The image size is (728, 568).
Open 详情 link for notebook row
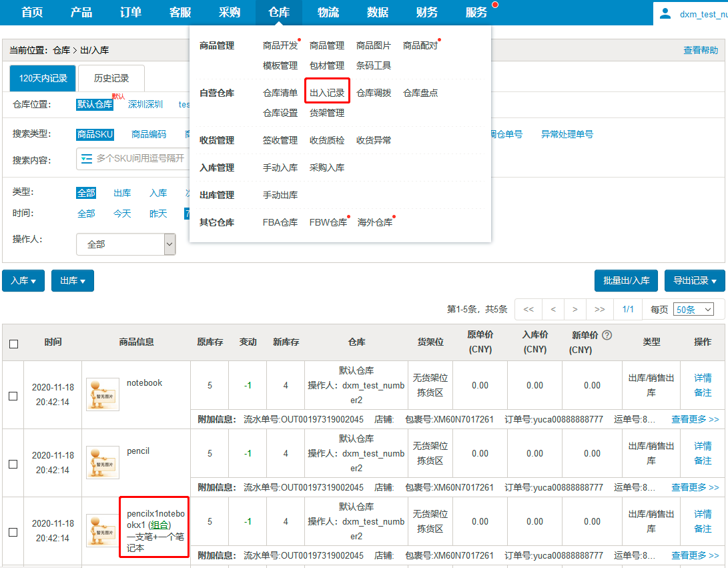[703, 378]
